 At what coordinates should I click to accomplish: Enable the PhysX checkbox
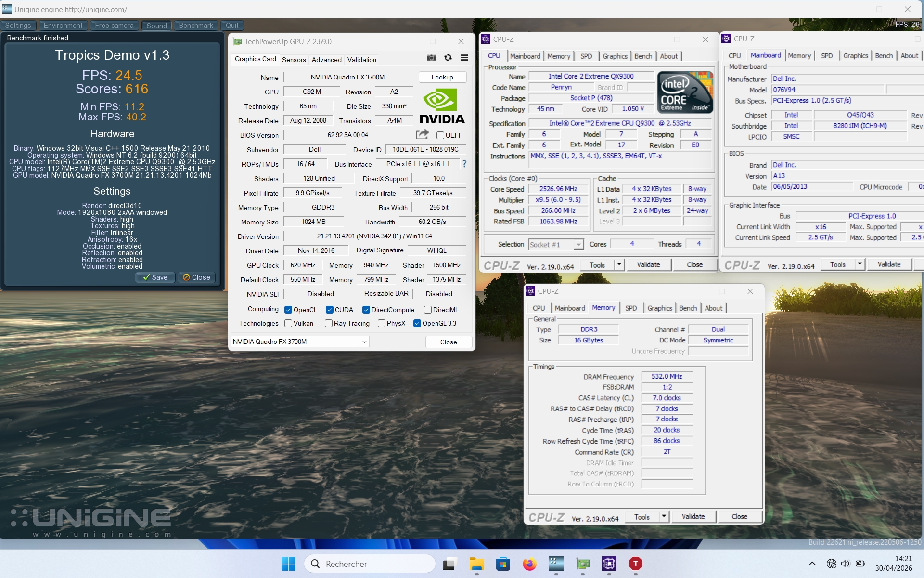point(382,323)
